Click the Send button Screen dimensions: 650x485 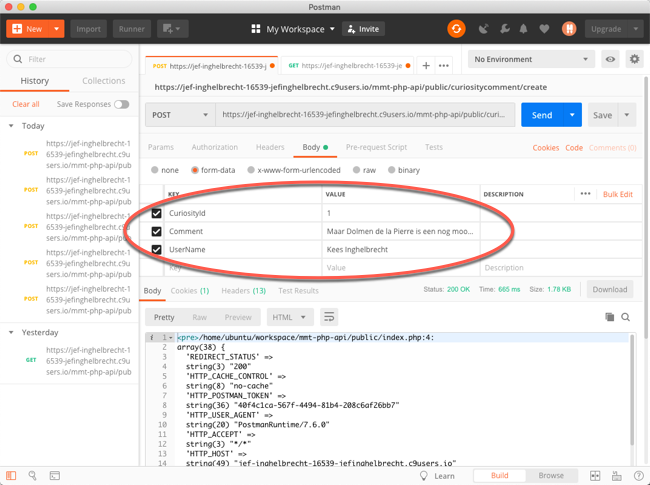(x=542, y=115)
